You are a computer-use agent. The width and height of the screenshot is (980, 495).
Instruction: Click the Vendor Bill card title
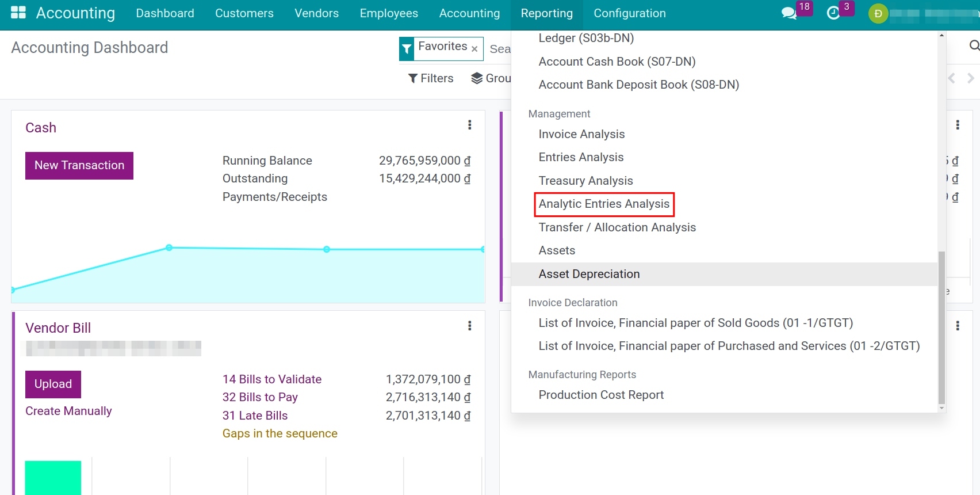tap(58, 328)
